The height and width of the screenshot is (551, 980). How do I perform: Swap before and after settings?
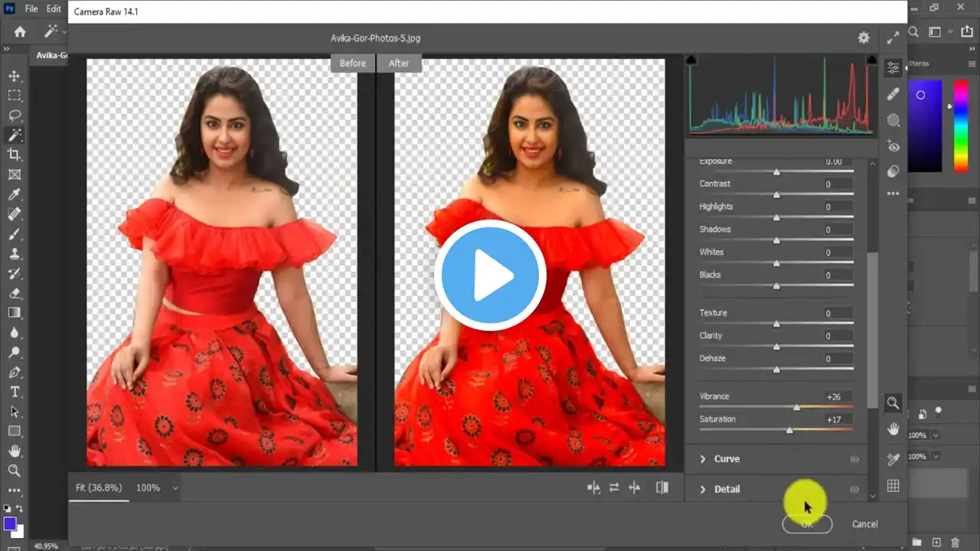tap(614, 487)
